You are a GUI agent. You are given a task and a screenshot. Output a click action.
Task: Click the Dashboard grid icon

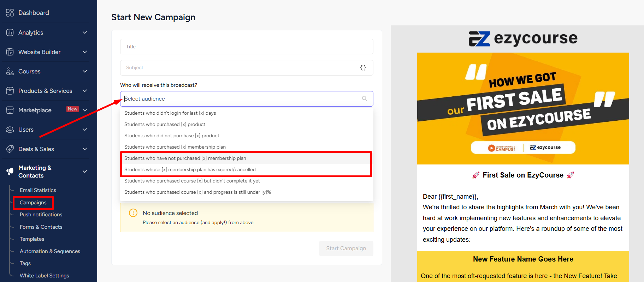(x=10, y=13)
